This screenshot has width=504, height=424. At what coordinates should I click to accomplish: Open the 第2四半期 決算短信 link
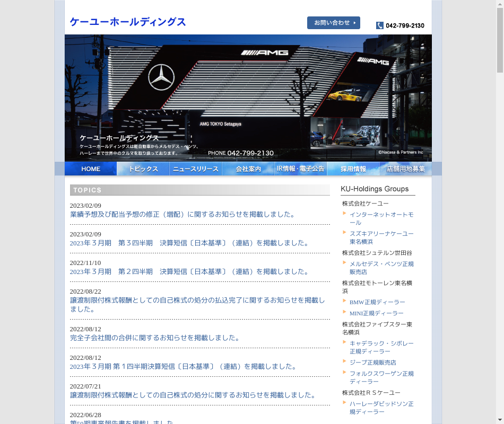point(189,272)
